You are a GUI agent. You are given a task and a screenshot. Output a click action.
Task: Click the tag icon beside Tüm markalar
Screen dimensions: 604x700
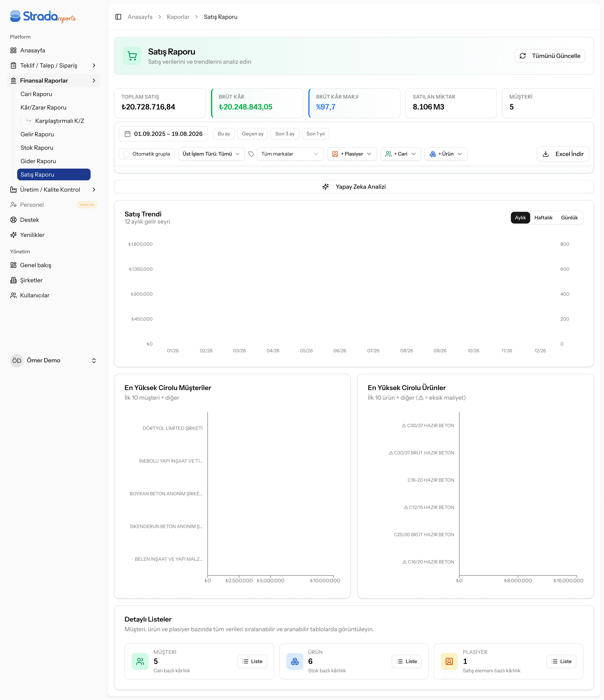point(251,154)
